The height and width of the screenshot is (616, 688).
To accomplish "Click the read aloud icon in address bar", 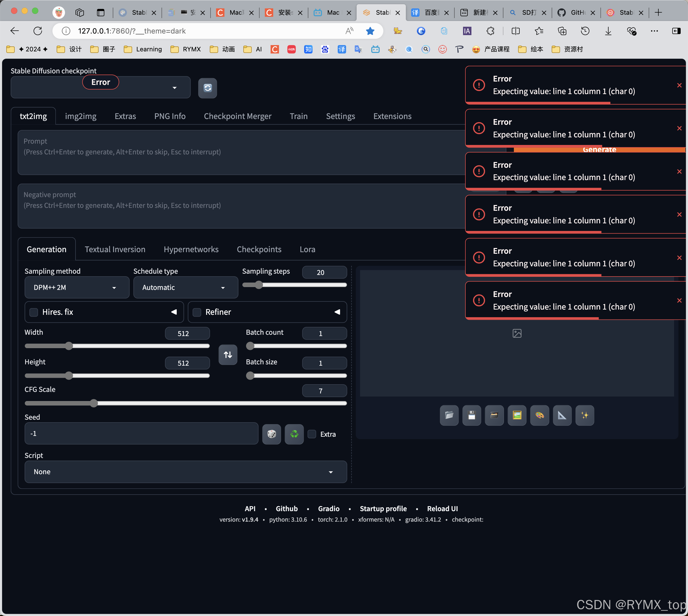I will pos(350,31).
